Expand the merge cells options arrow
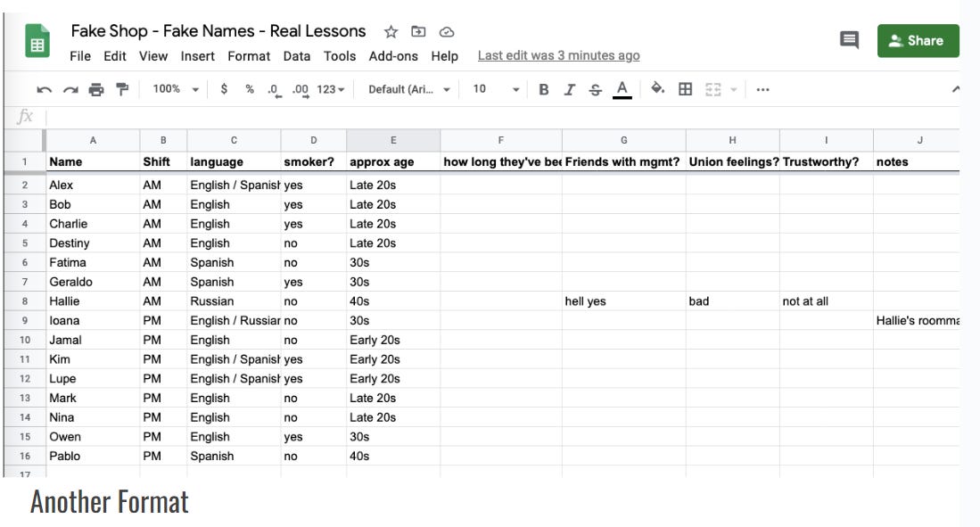980x527 pixels. tap(734, 89)
